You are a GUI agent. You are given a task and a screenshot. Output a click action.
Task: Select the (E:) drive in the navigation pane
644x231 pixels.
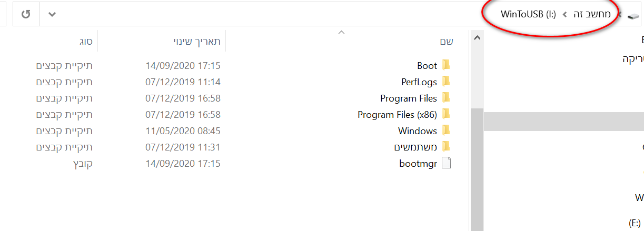coord(634,222)
